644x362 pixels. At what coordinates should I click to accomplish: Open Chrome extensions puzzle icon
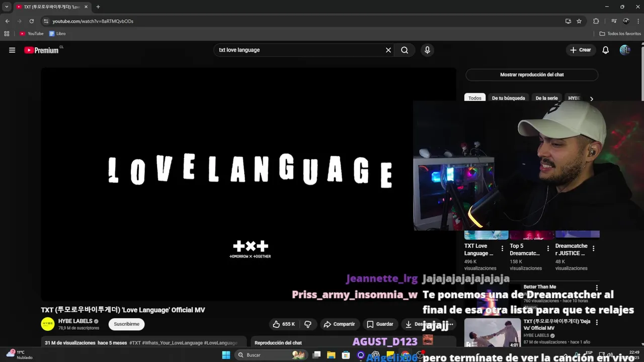pos(596,21)
